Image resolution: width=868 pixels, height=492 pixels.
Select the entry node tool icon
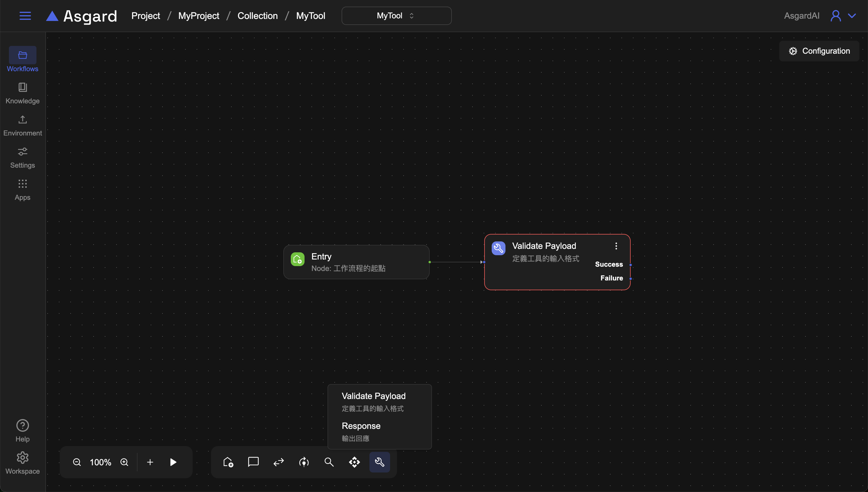(228, 462)
